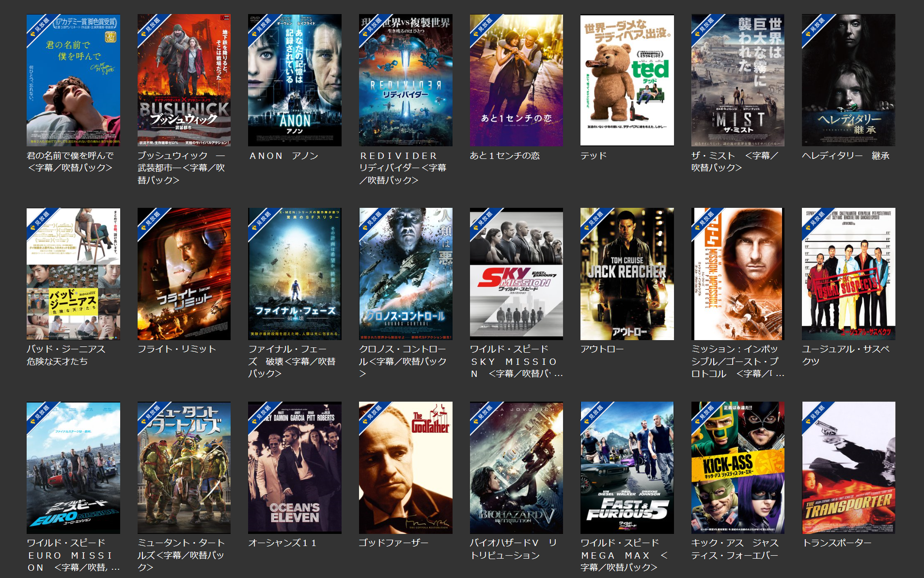Open the Mission Impossible Ghost Protocol poster

(738, 274)
